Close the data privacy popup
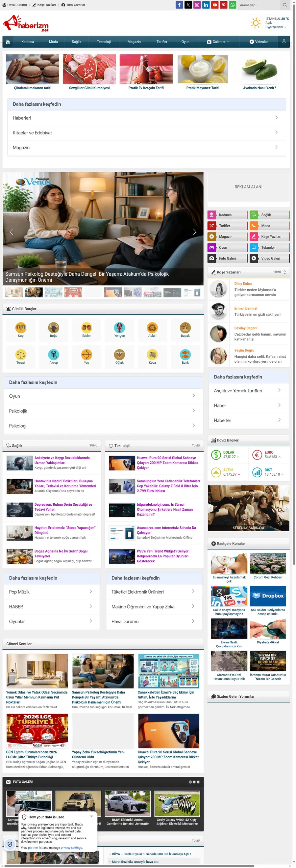Viewport: 296px width, 868px height. coord(91,816)
